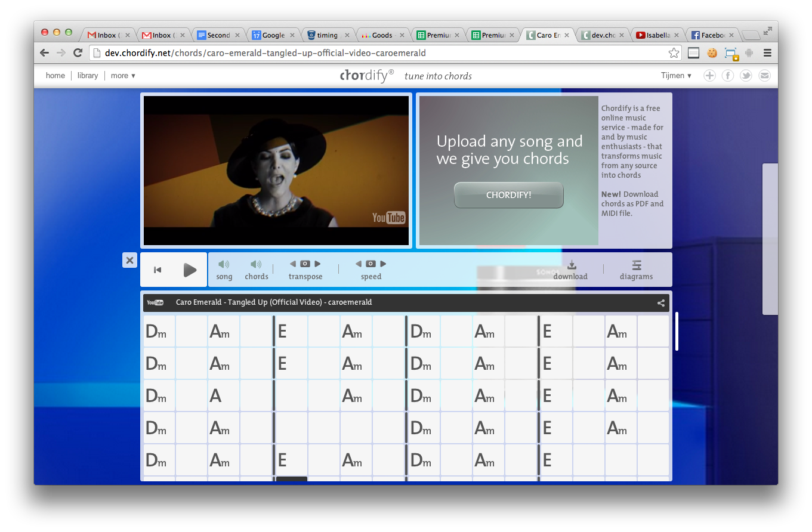Open the Chrome hamburger menu
812x532 pixels.
point(767,53)
